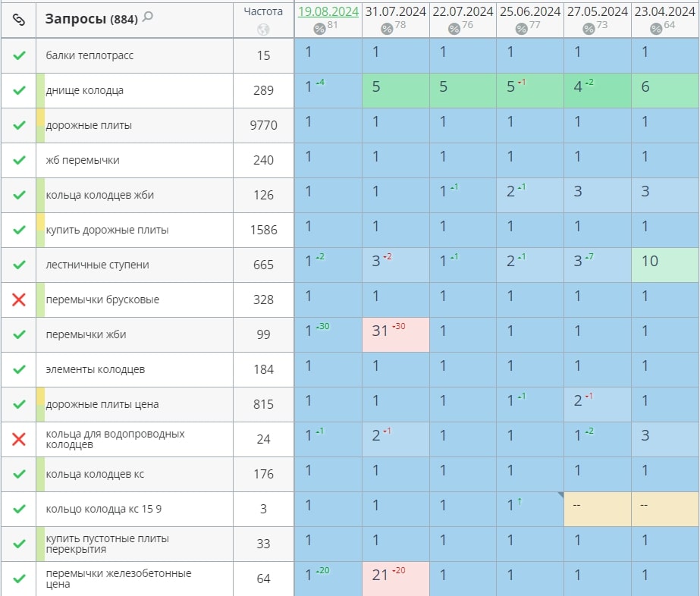Screen dimensions: 700x596
Task: Toggle red cross for кольца для водопроводных колодцев
Action: click(x=19, y=440)
